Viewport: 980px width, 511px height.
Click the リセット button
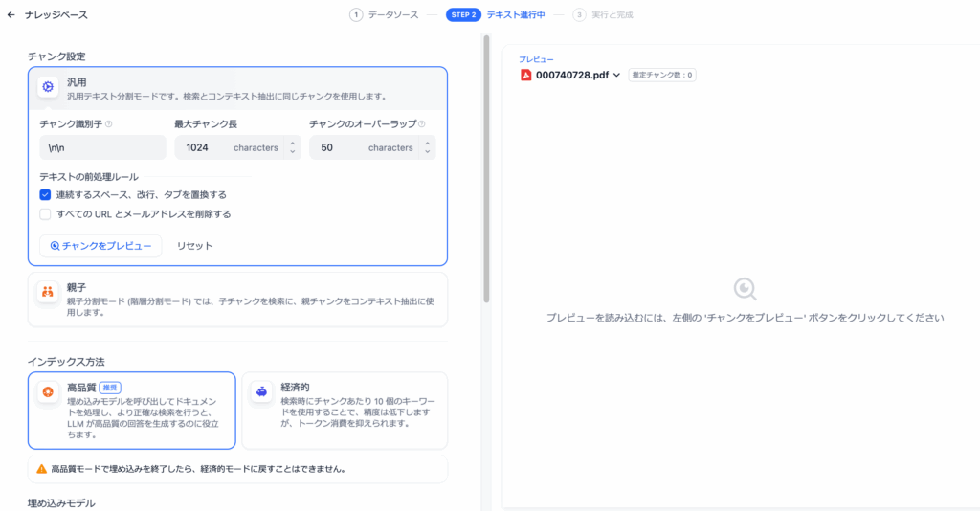[194, 246]
